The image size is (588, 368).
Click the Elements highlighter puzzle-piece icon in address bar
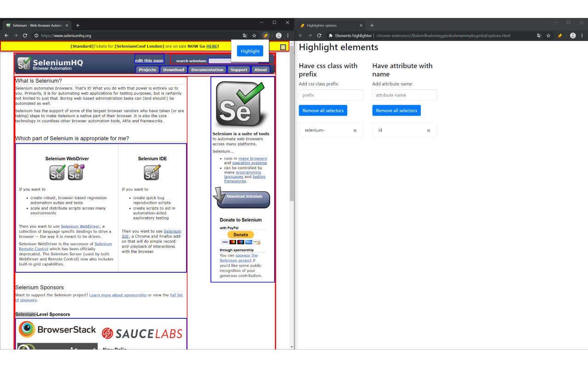[x=331, y=35]
